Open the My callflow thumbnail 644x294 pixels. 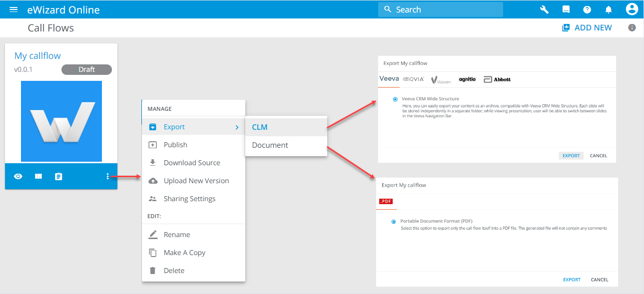(61, 121)
